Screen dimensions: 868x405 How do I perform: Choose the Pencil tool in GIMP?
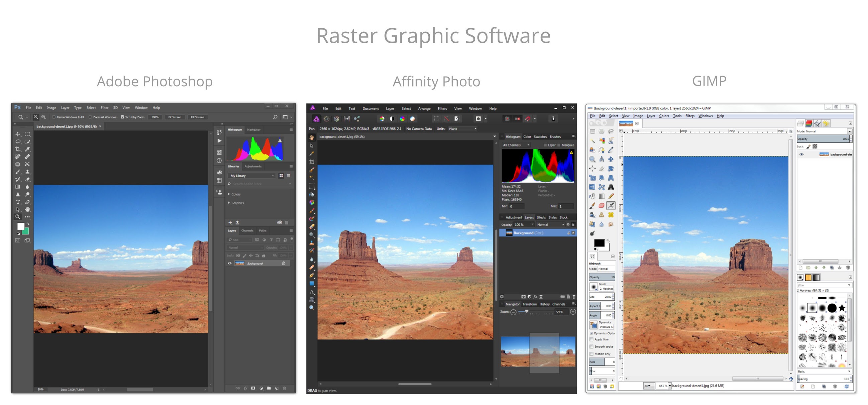tap(611, 196)
